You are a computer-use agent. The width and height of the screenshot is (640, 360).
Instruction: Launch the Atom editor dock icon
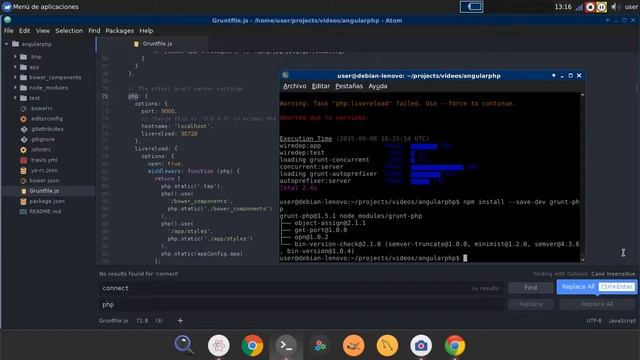(218, 346)
